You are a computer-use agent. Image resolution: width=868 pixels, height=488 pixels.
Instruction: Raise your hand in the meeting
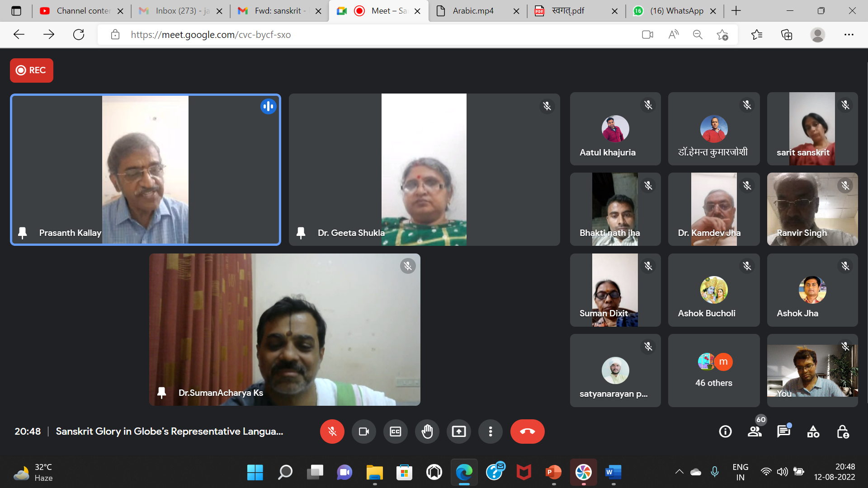click(x=427, y=432)
